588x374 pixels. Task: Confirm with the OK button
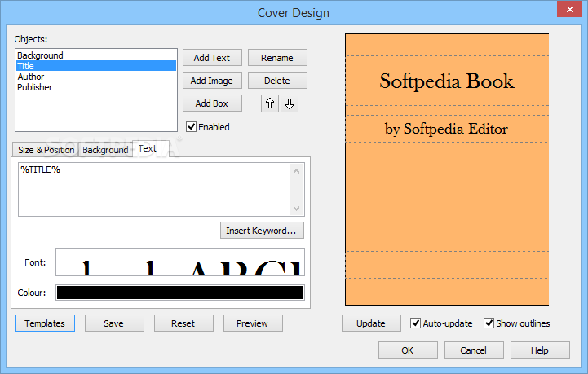coord(408,350)
